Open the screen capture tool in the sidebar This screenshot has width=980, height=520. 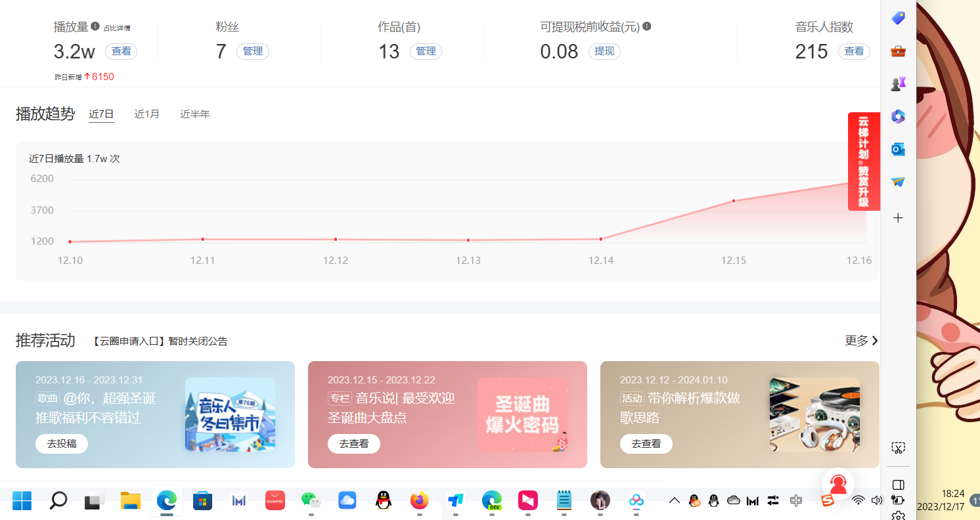(x=898, y=447)
